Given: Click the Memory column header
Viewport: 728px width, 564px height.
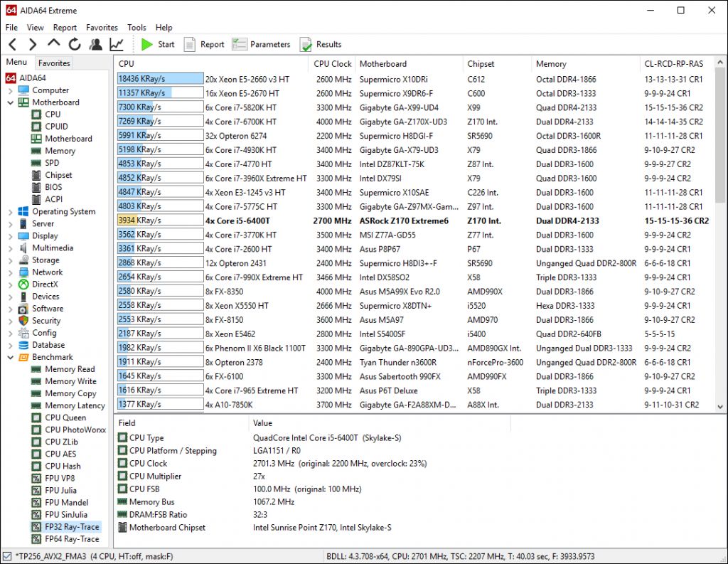Looking at the screenshot, I should pyautogui.click(x=551, y=64).
